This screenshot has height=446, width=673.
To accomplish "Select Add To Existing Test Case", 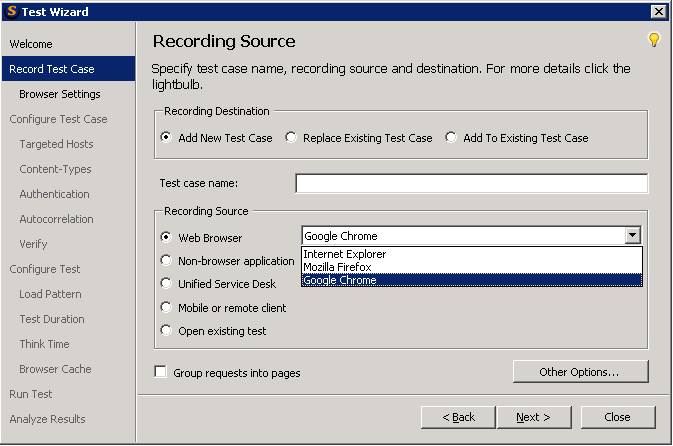I will pos(451,138).
